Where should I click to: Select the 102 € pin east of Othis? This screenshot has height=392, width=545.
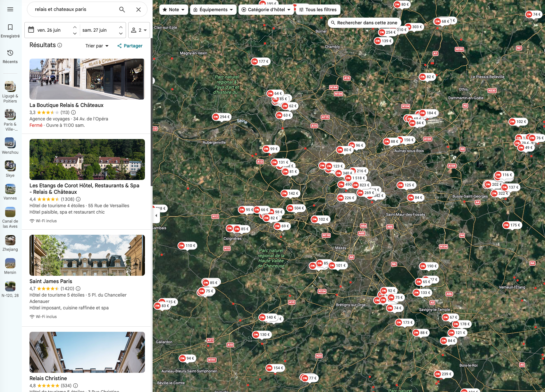coord(518,122)
